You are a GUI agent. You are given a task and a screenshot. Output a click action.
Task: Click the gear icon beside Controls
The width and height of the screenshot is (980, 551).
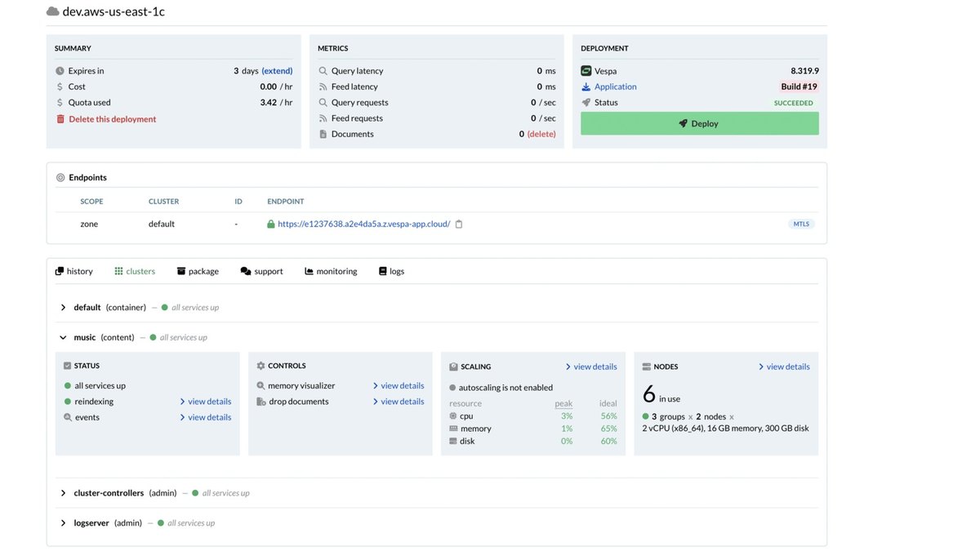tap(261, 366)
